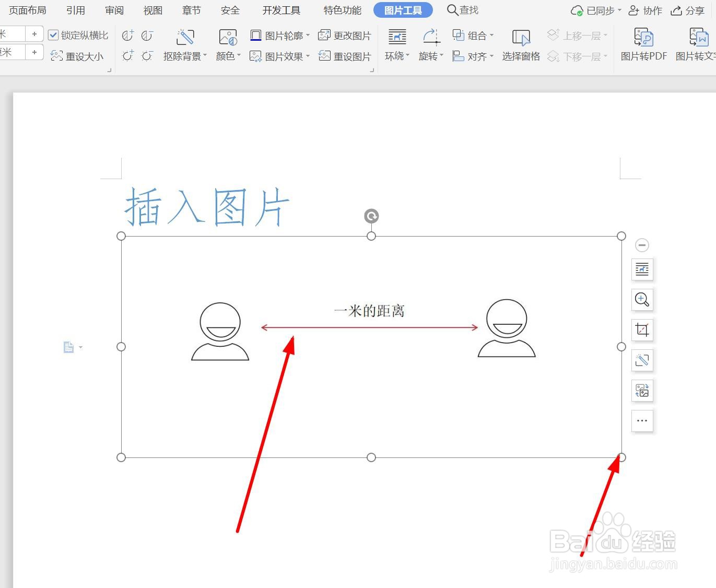Screen dimensions: 716x588
Task: Click the height field plus stepper
Action: click(x=34, y=34)
